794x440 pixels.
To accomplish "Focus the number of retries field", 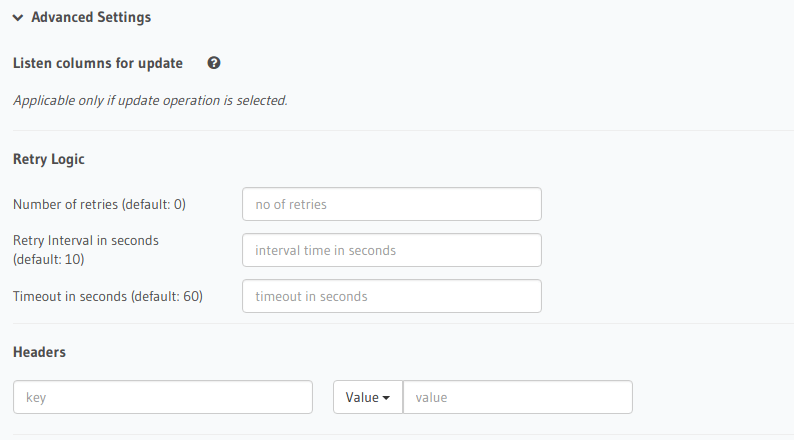I will [391, 204].
